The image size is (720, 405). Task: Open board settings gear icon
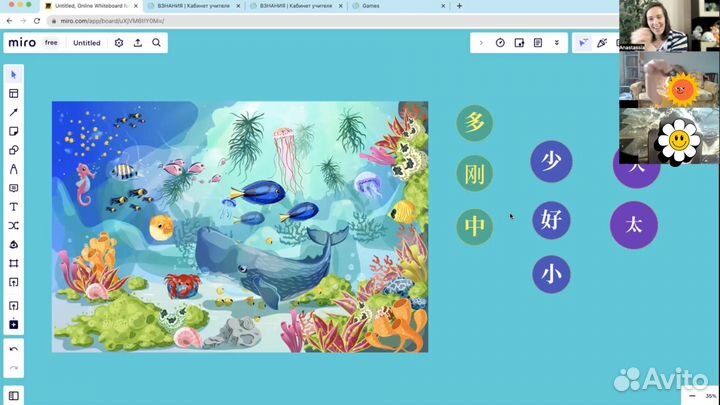119,43
